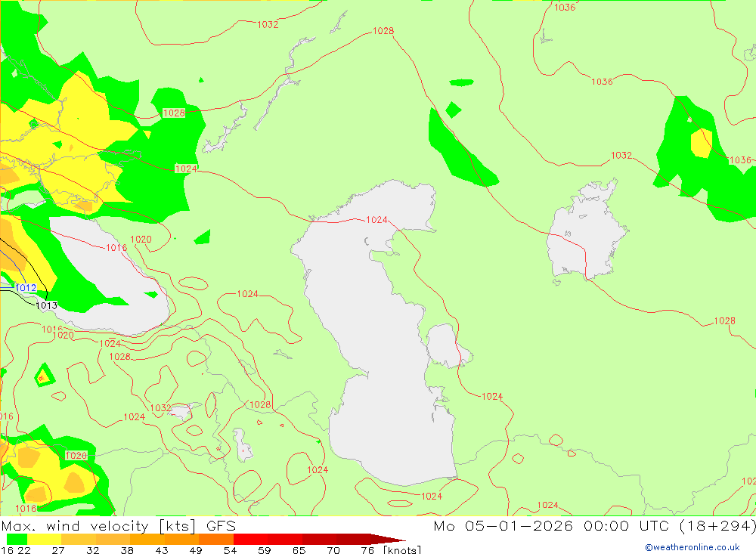Image resolution: width=756 pixels, height=554 pixels.
Task: Click the blue 1012 isobar label
Action: coord(26,288)
